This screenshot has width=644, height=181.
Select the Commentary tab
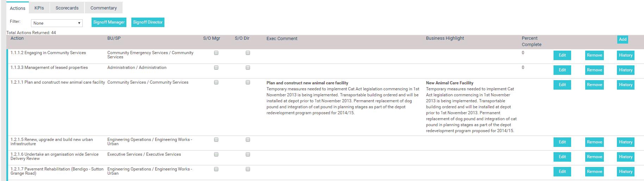pyautogui.click(x=104, y=8)
